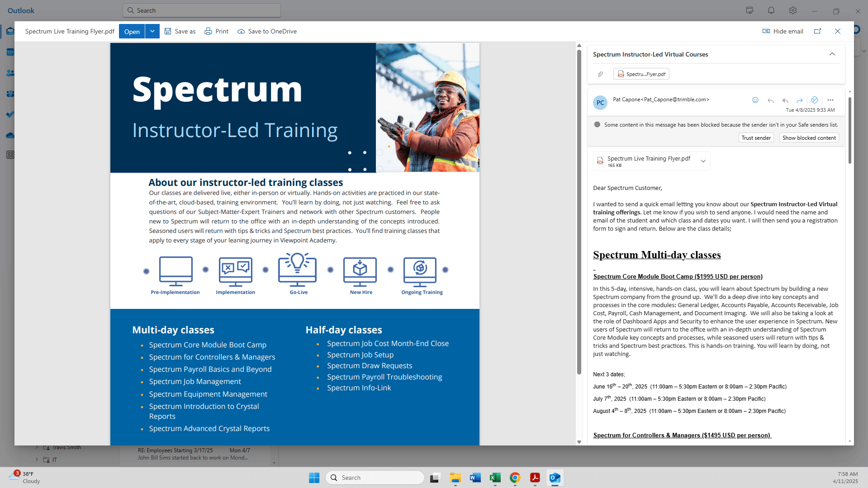Save the attachment to OneDrive
Viewport: 868px width, 488px height.
[x=267, y=31]
